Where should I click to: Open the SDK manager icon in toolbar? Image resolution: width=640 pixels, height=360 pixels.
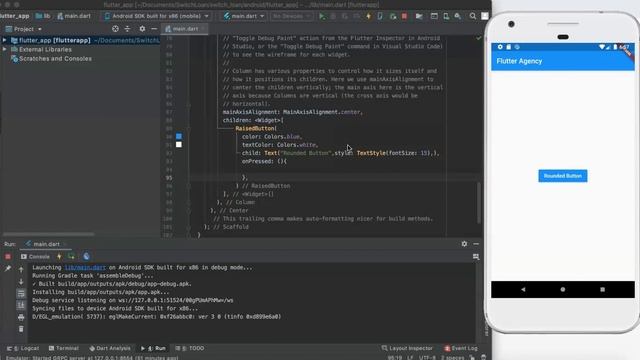[x=458, y=16]
